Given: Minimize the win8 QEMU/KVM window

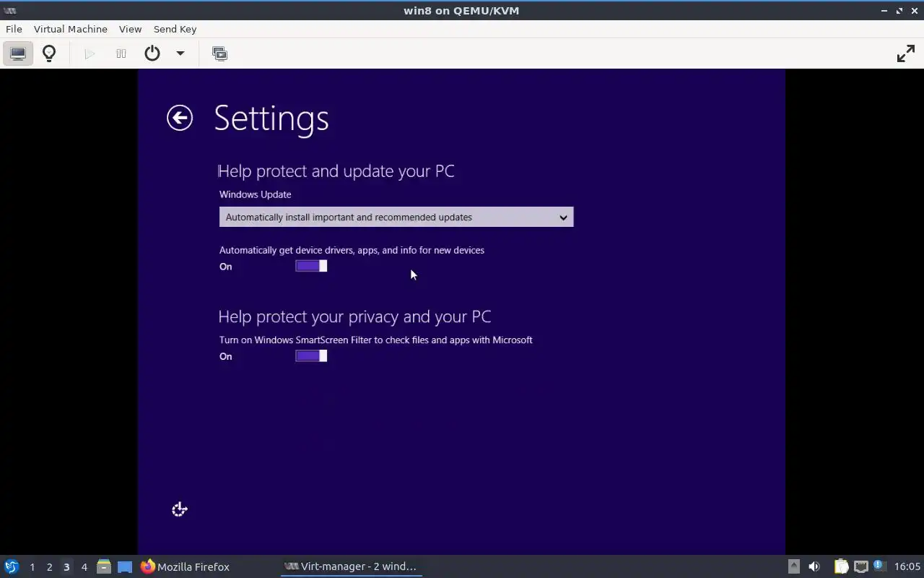Looking at the screenshot, I should [884, 10].
